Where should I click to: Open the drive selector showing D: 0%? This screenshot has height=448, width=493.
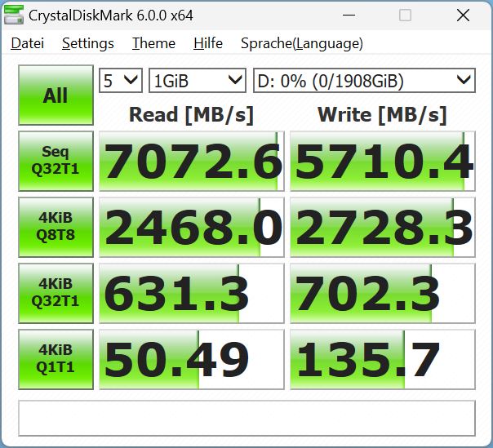[x=363, y=80]
